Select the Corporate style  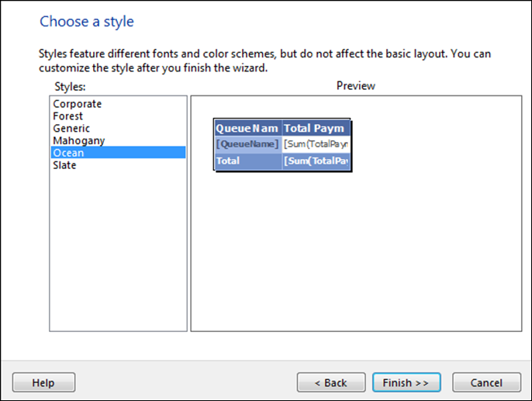point(118,104)
